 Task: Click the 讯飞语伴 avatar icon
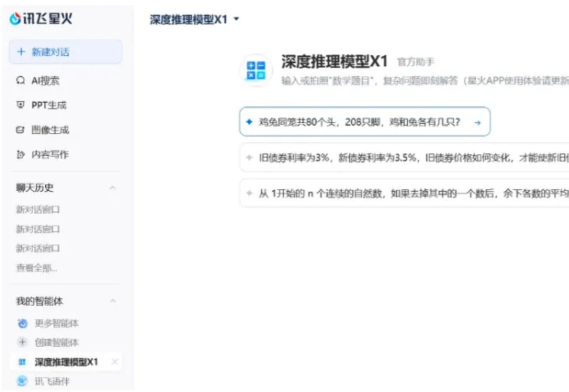point(23,381)
